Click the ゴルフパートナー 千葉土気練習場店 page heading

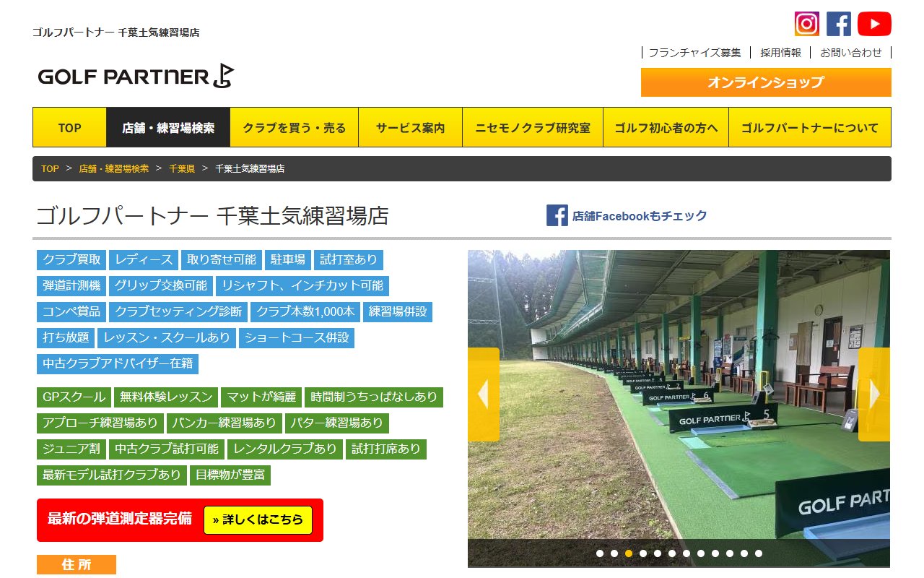(x=212, y=215)
